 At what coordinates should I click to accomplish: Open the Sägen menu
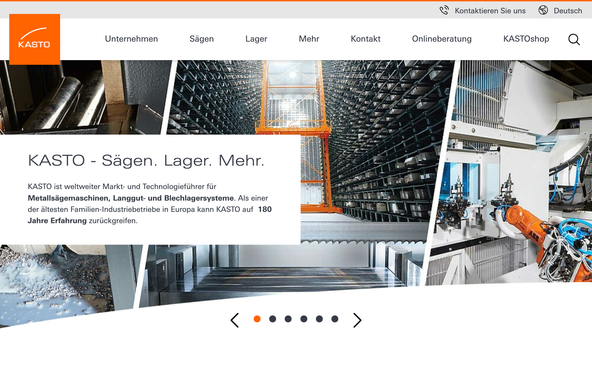[x=202, y=39]
